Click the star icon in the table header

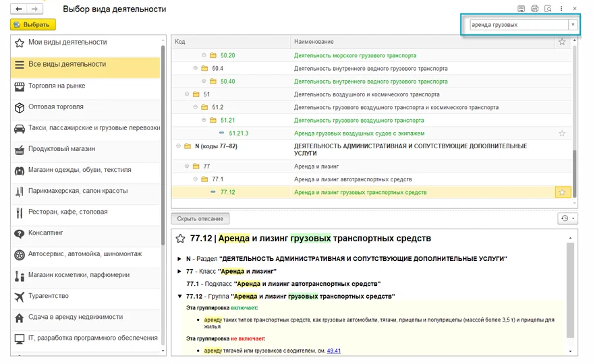pos(562,42)
